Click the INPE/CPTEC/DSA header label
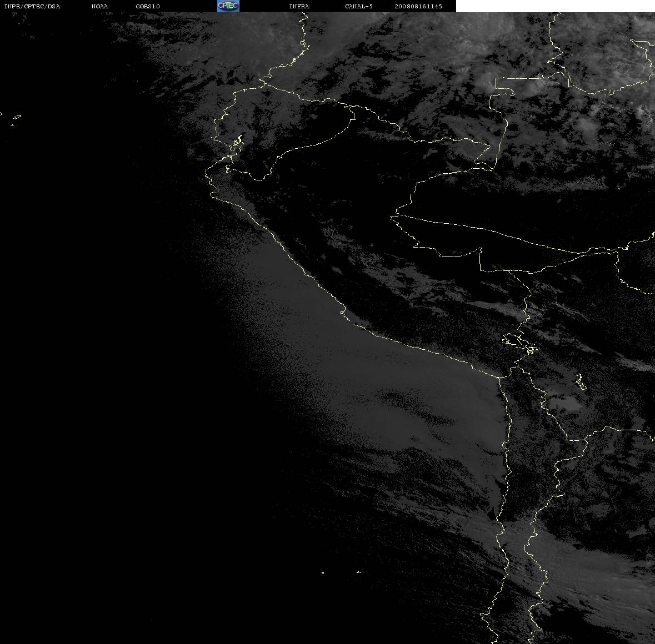 coord(32,6)
